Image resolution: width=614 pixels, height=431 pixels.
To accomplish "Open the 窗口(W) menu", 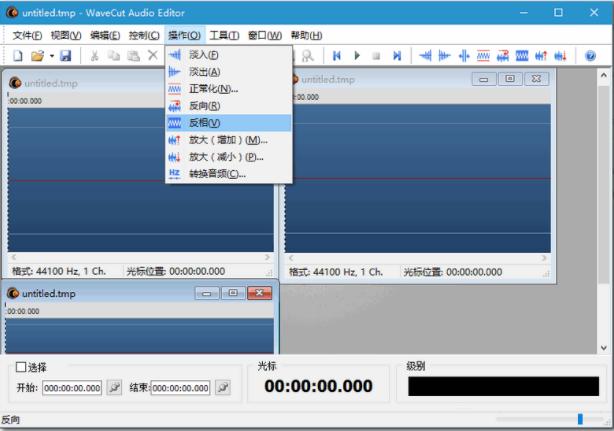I will coord(265,36).
